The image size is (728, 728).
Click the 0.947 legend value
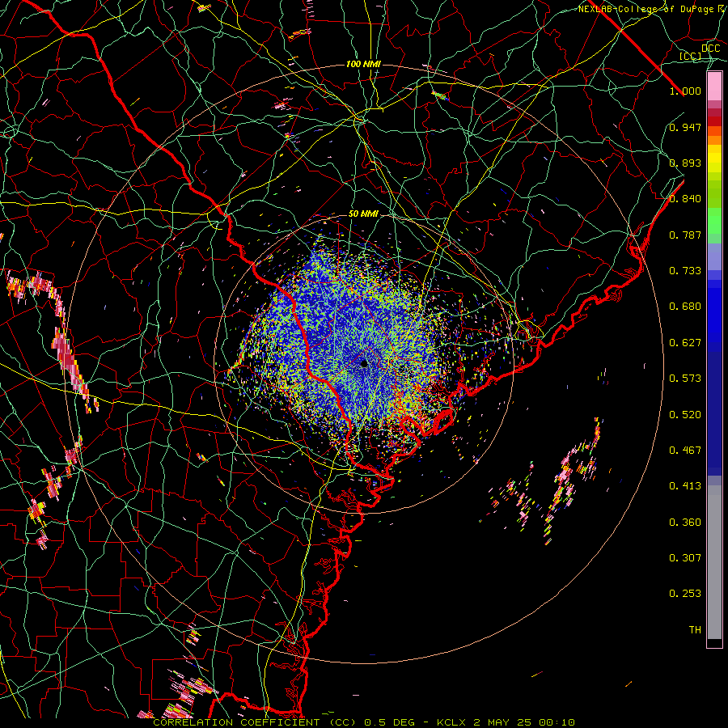point(685,127)
